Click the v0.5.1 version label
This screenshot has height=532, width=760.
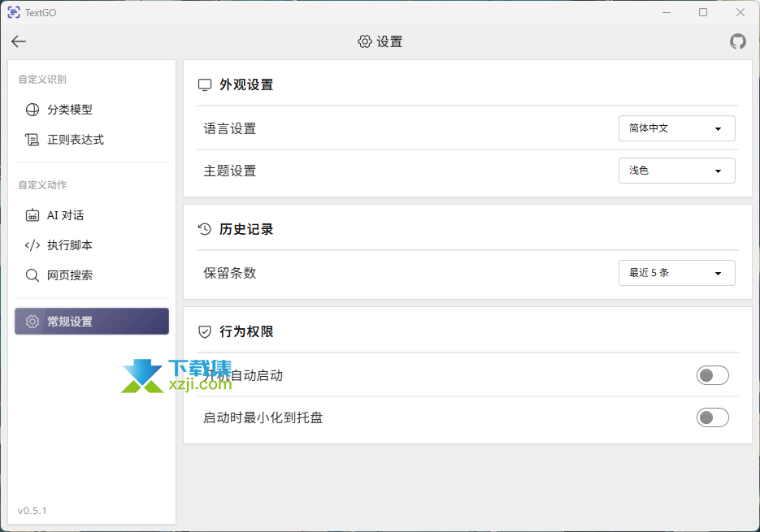pyautogui.click(x=33, y=511)
